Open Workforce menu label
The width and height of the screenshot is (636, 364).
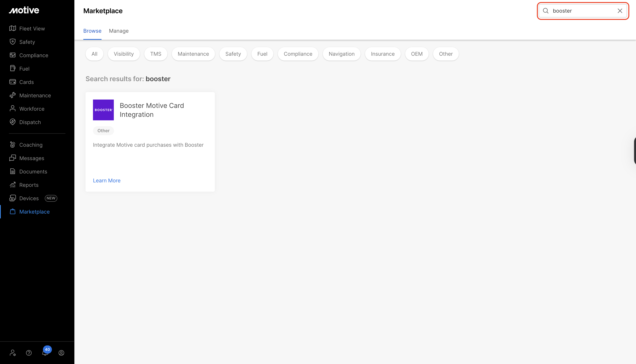[x=32, y=109]
